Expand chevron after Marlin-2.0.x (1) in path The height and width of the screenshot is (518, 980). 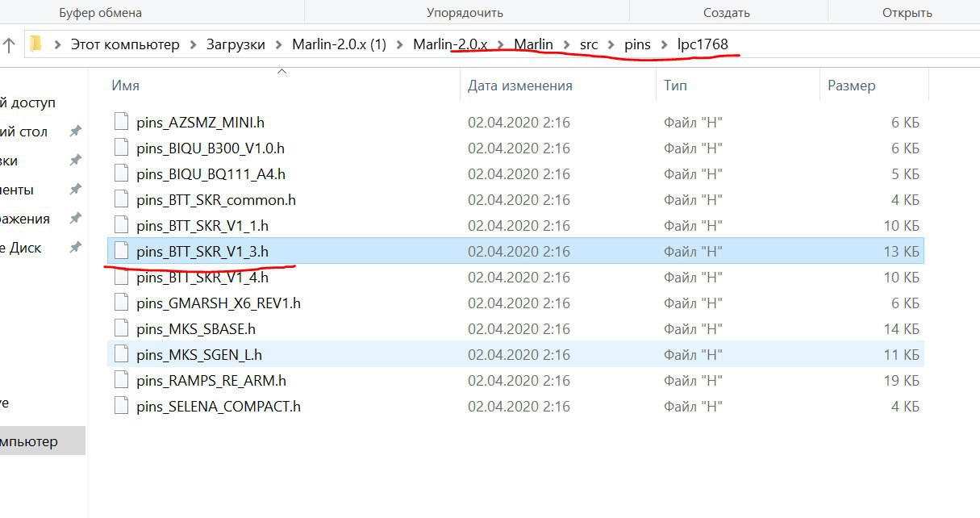399,45
